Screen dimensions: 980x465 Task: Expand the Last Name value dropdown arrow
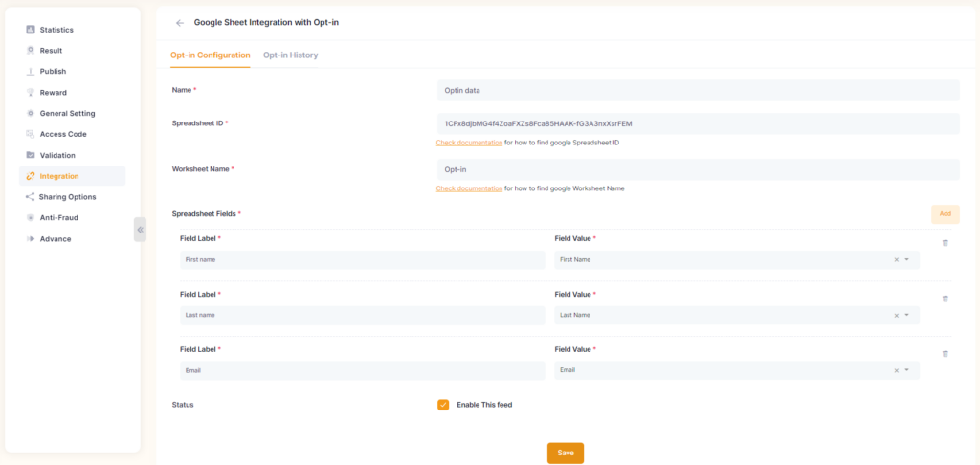907,315
